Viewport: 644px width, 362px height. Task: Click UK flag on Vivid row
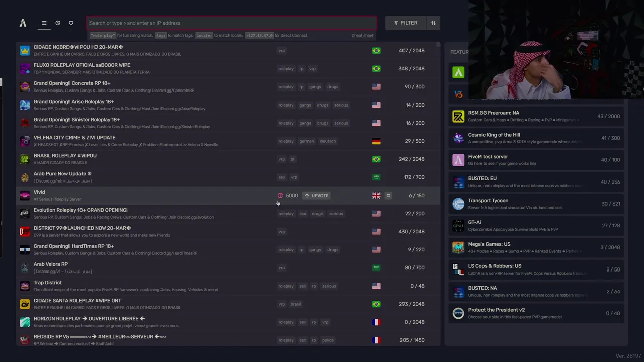pyautogui.click(x=376, y=196)
